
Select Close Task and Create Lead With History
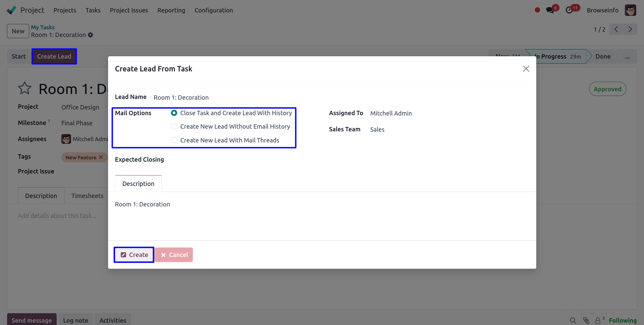174,113
